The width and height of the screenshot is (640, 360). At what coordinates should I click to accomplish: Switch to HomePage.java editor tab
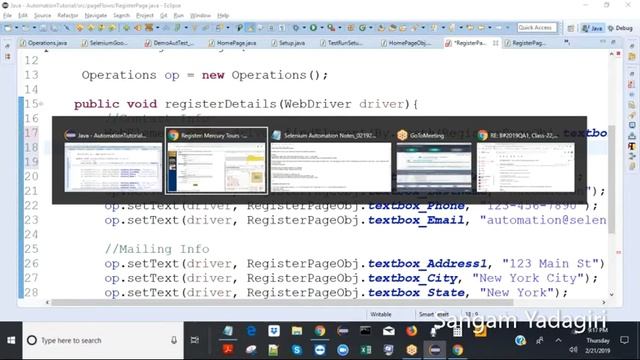(x=233, y=43)
